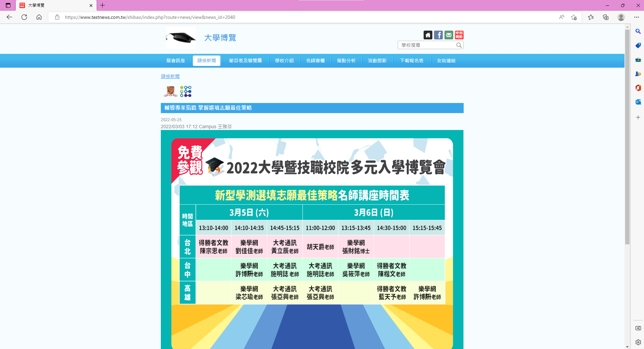Open the 友站連結 menu item
This screenshot has height=349, width=644.
tap(446, 61)
